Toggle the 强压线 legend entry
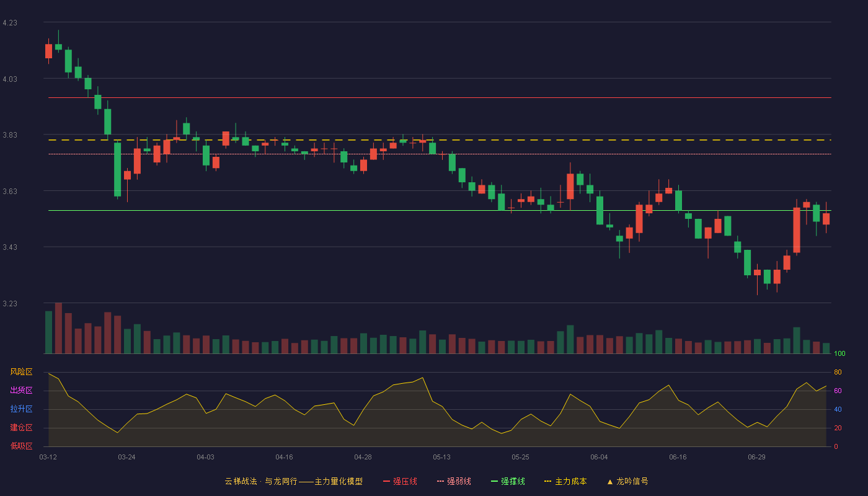The height and width of the screenshot is (496, 868). (400, 481)
